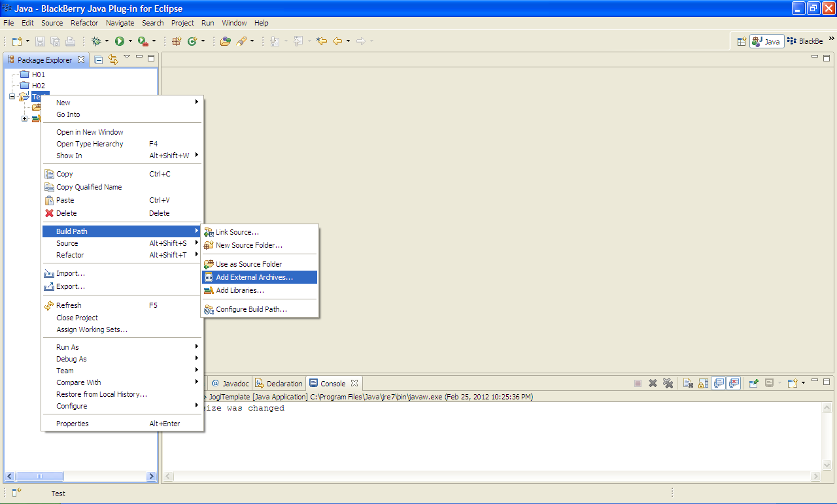Screen dimensions: 837x504
Task: Jump to next annotation icon
Action: (x=275, y=41)
